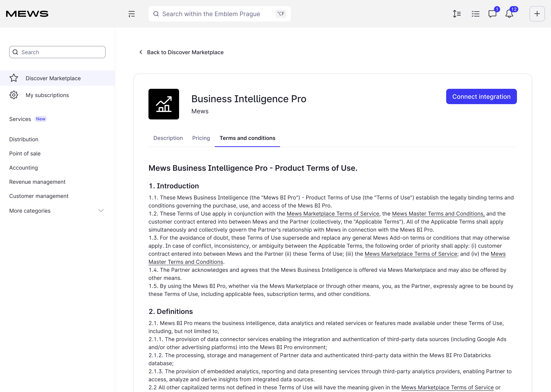
Task: Click the star icon beside Discover Marketplace
Action: click(14, 78)
